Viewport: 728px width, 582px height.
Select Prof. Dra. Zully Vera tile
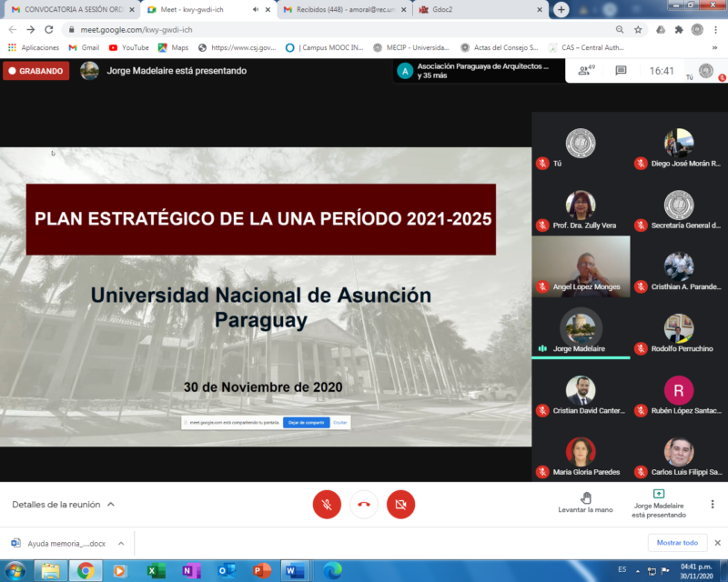pos(581,206)
